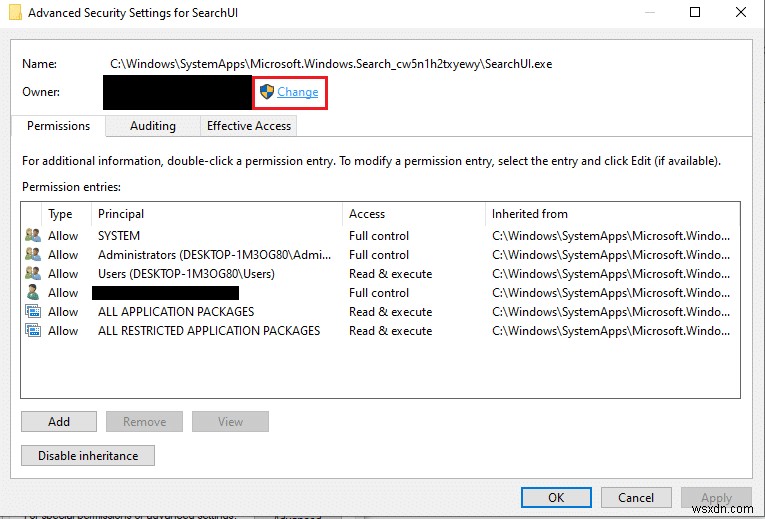Click the ALL RESTRICTED APPLICATION PACKAGES row icon
Image resolution: width=765 pixels, height=519 pixels.
(x=33, y=331)
